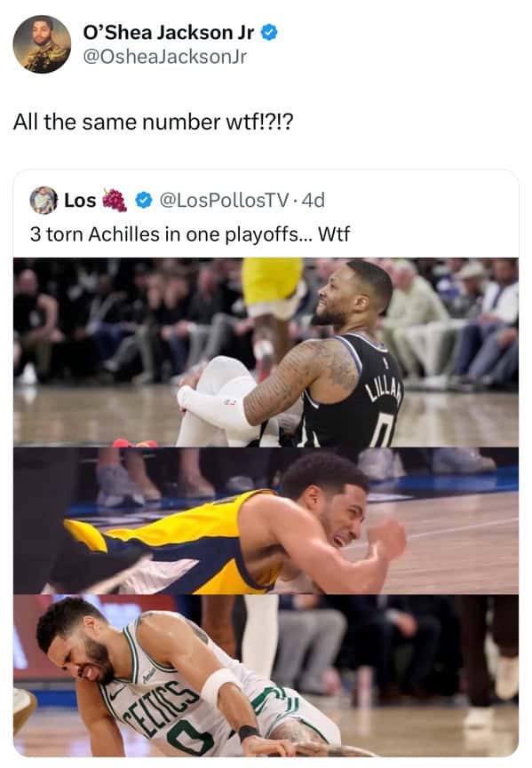Open the @OsheaJacksonJr handle
The image size is (532, 768).
[x=164, y=57]
